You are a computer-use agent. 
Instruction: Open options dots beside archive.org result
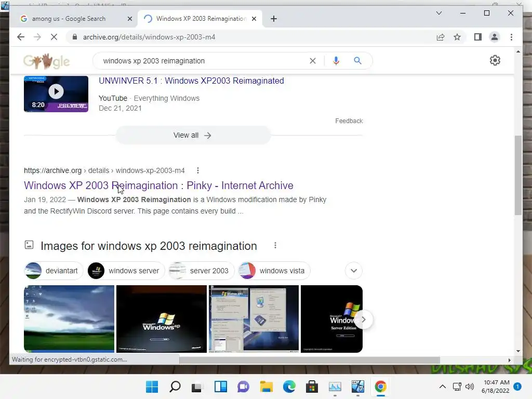click(x=198, y=170)
